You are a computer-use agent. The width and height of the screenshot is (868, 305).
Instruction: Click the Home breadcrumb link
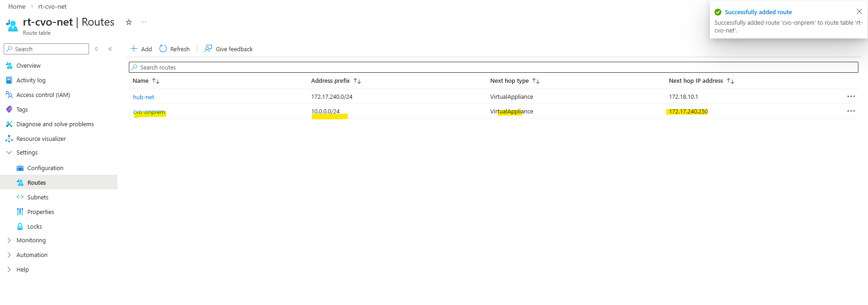pos(17,6)
